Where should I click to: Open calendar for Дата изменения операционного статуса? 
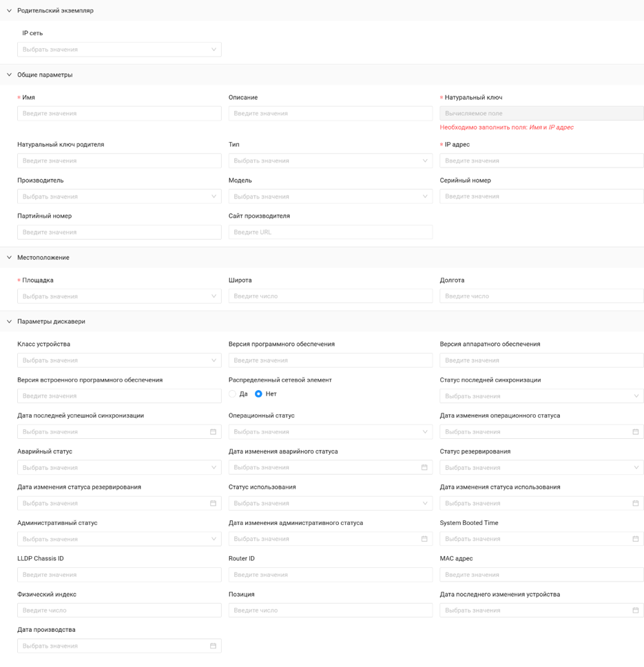(x=635, y=432)
